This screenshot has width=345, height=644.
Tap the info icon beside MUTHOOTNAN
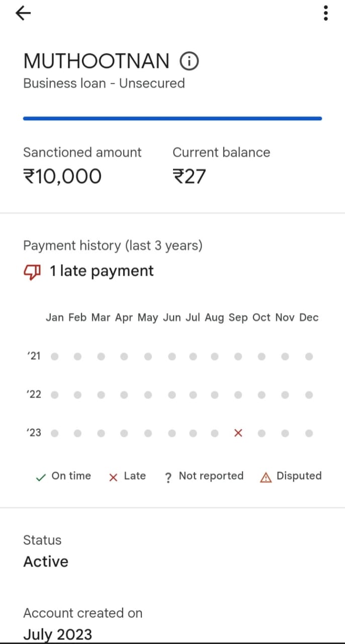click(x=189, y=62)
